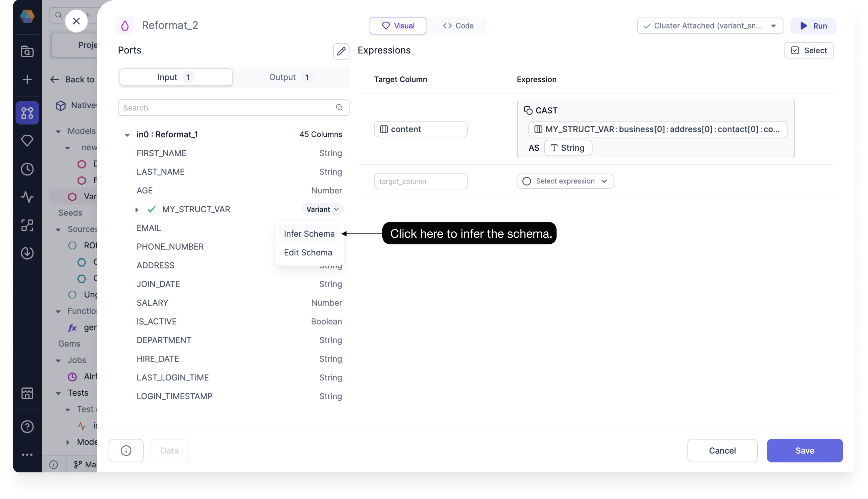Toggle the Select checkbox button in Expressions
The width and height of the screenshot is (868, 499).
coord(808,50)
